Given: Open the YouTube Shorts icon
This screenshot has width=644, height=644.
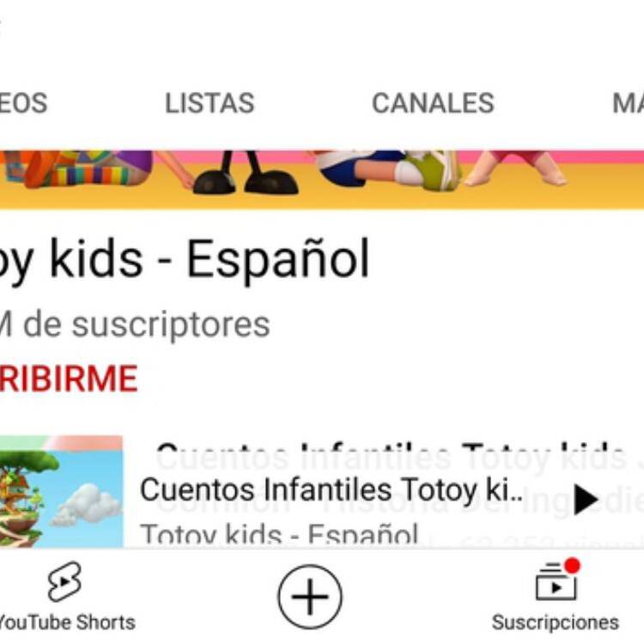Looking at the screenshot, I should 64,581.
